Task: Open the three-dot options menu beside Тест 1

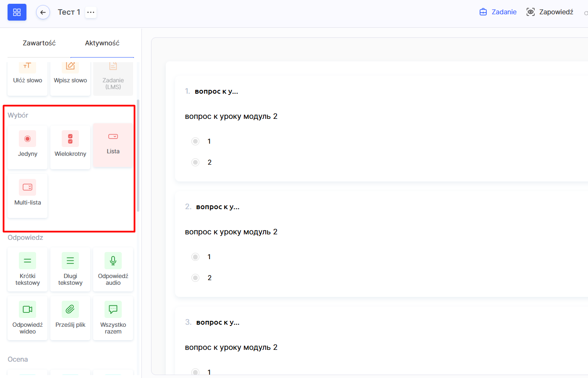Action: tap(91, 12)
